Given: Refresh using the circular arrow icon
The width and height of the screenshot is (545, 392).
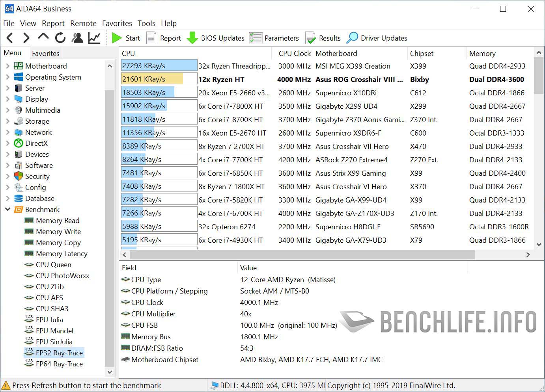Looking at the screenshot, I should 60,38.
